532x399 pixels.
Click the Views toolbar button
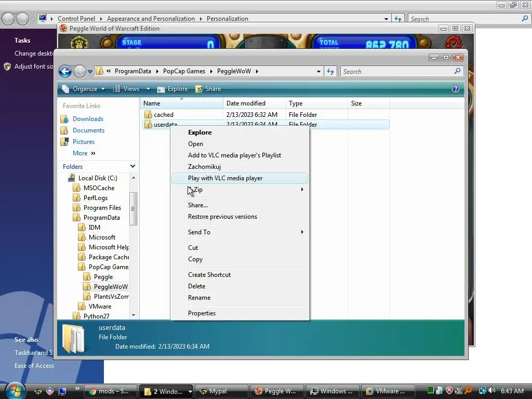pyautogui.click(x=127, y=89)
